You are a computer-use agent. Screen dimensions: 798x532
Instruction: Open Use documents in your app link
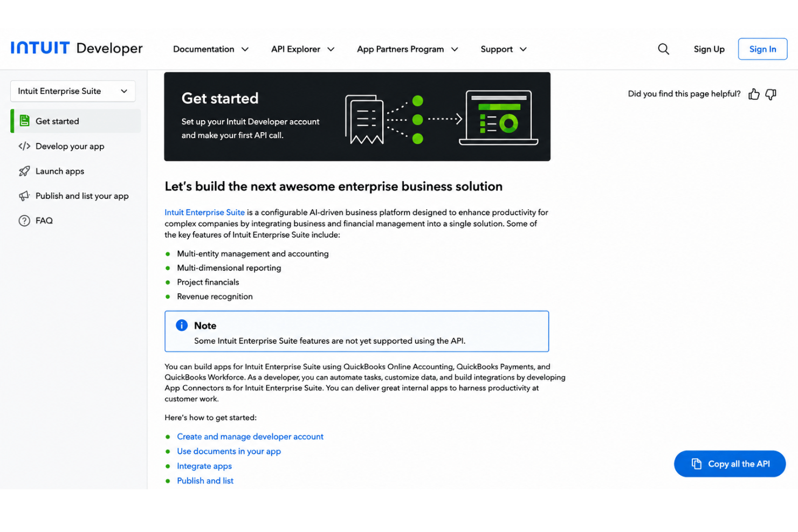pos(229,451)
